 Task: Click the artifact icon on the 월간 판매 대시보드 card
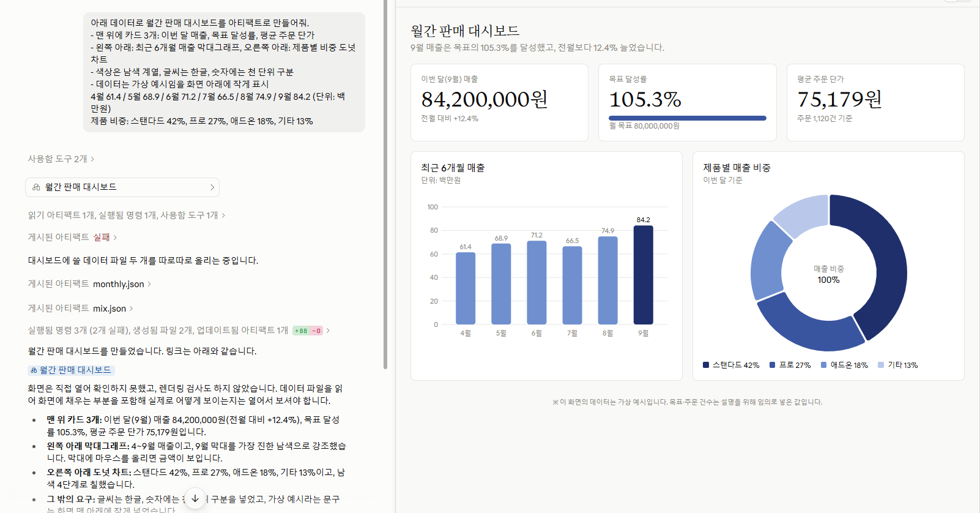36,187
